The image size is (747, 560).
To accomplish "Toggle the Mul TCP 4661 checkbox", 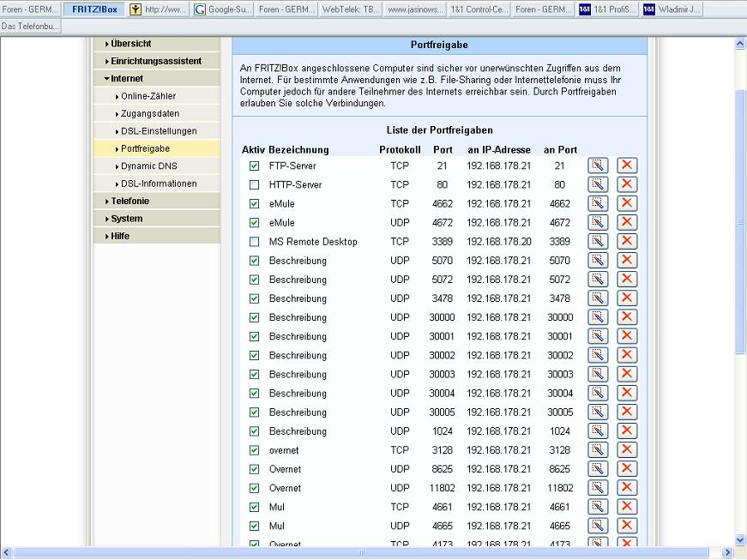I will tap(255, 507).
